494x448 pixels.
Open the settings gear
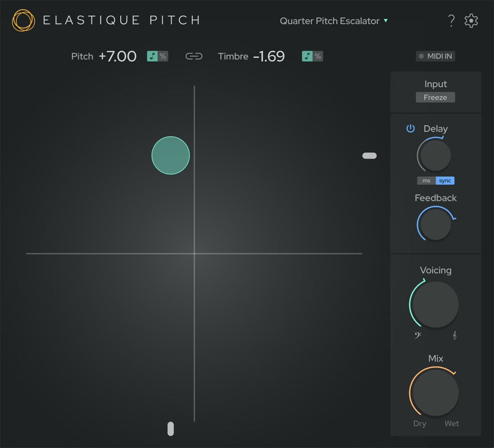(x=471, y=21)
